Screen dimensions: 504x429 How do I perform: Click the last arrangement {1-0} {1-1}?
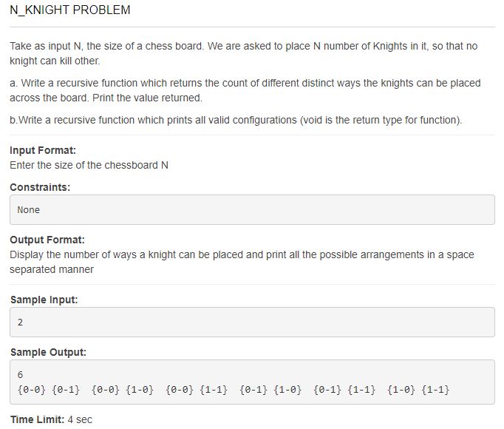coord(418,390)
